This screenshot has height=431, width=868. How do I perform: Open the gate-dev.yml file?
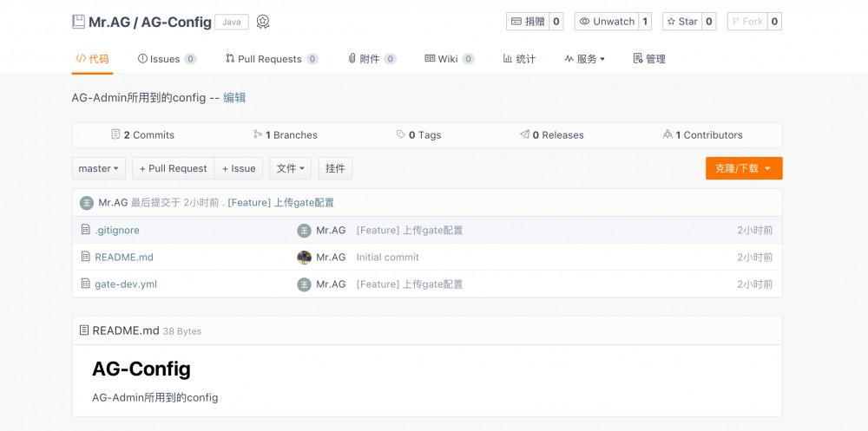pyautogui.click(x=126, y=284)
